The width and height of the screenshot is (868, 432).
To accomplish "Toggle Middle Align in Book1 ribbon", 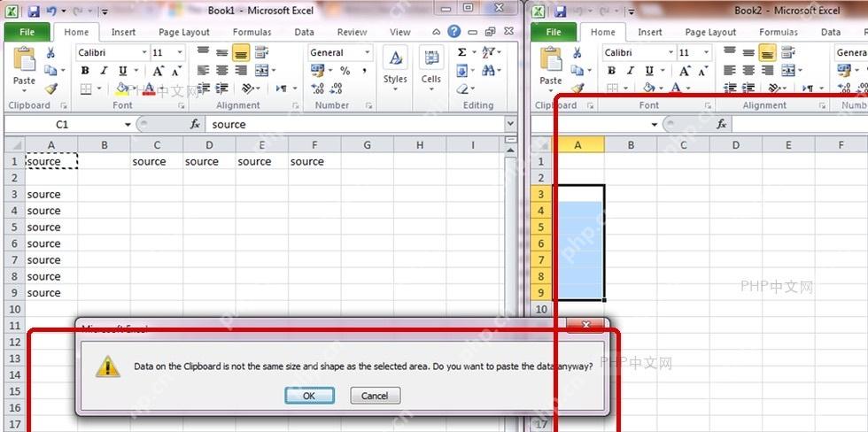I will coord(222,52).
